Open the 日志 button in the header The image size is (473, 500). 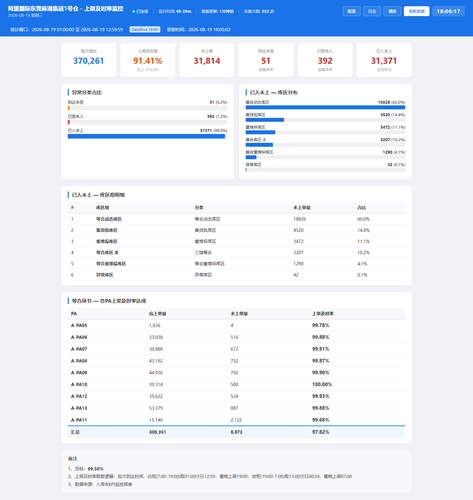(x=372, y=11)
